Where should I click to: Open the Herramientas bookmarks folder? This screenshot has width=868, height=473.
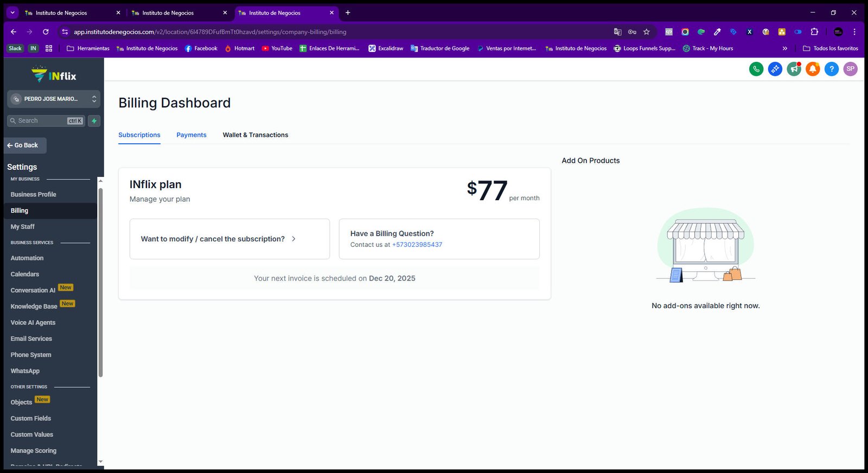(88, 48)
